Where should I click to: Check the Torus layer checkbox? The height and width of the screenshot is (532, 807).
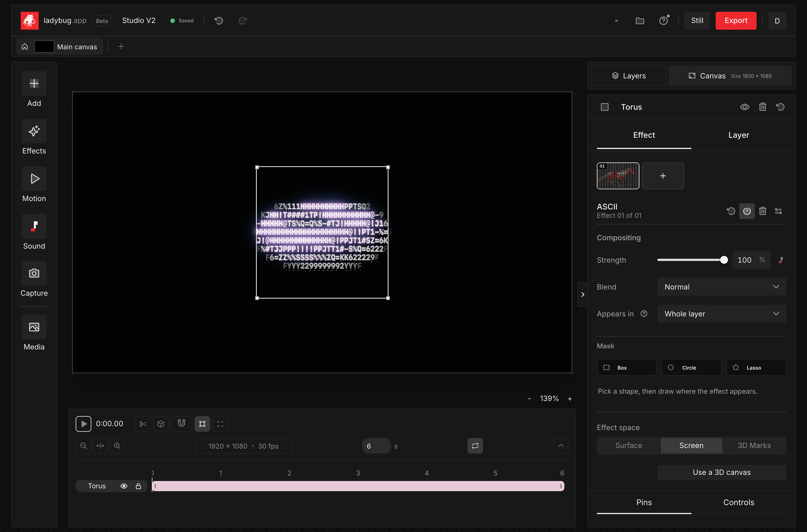pyautogui.click(x=605, y=107)
